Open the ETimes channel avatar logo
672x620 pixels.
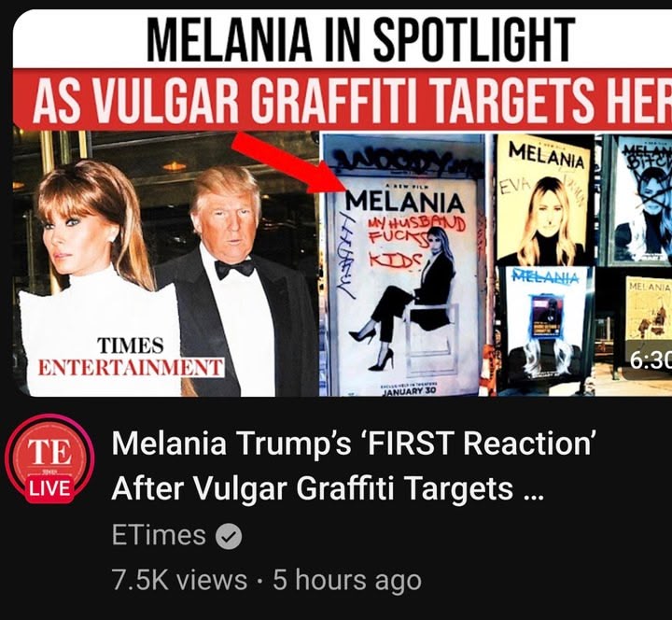click(49, 458)
